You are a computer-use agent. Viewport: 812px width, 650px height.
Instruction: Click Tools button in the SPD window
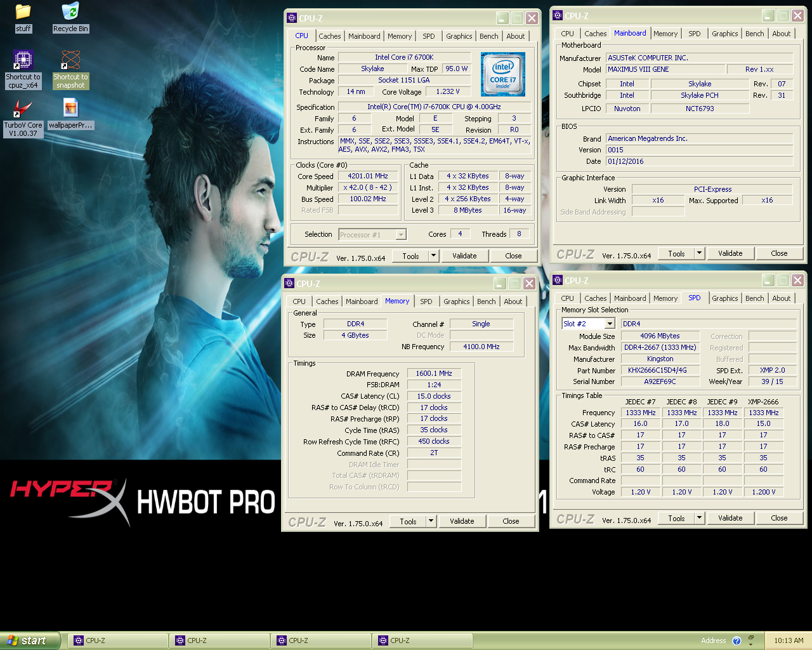676,518
